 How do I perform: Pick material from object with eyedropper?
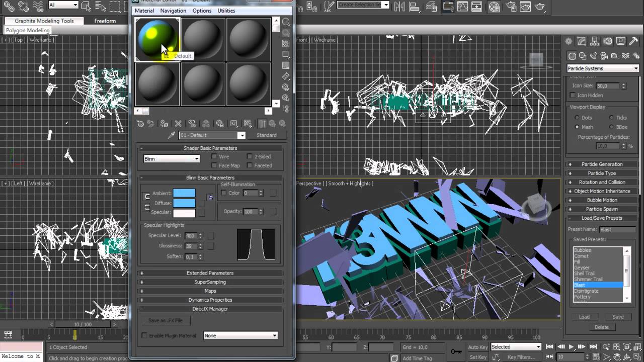coord(171,135)
